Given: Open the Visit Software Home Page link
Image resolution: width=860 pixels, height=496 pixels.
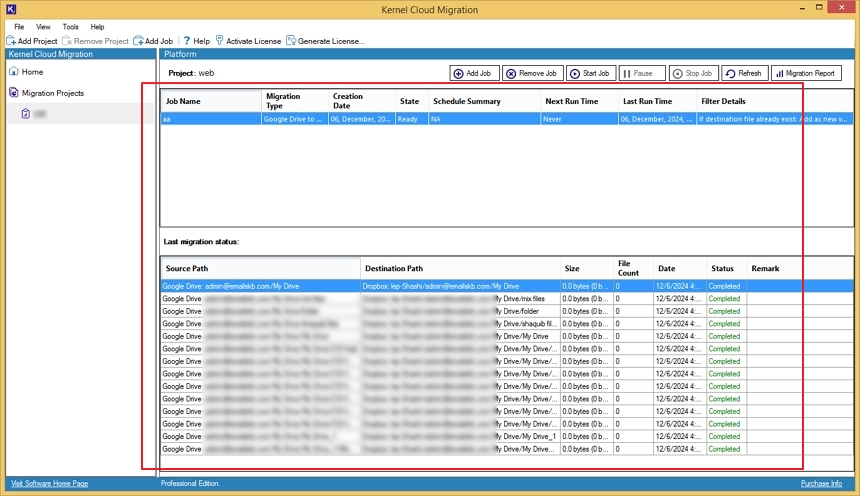Looking at the screenshot, I should [50, 483].
